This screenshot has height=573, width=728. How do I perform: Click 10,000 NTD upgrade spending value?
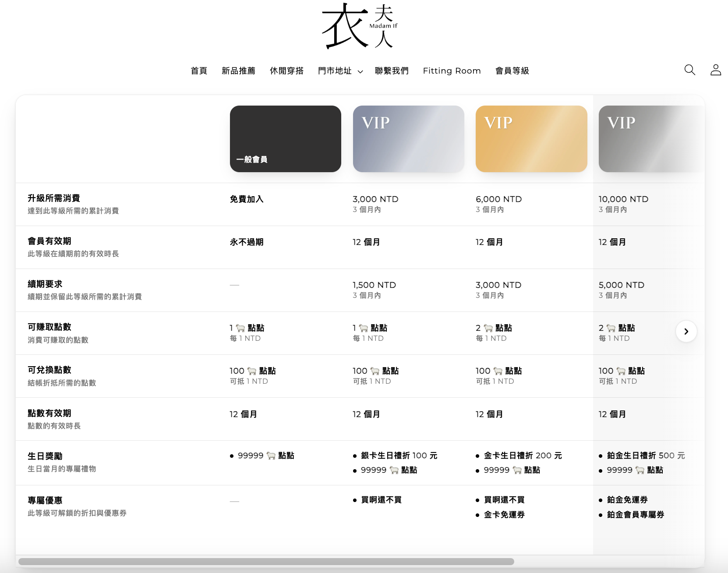(623, 199)
